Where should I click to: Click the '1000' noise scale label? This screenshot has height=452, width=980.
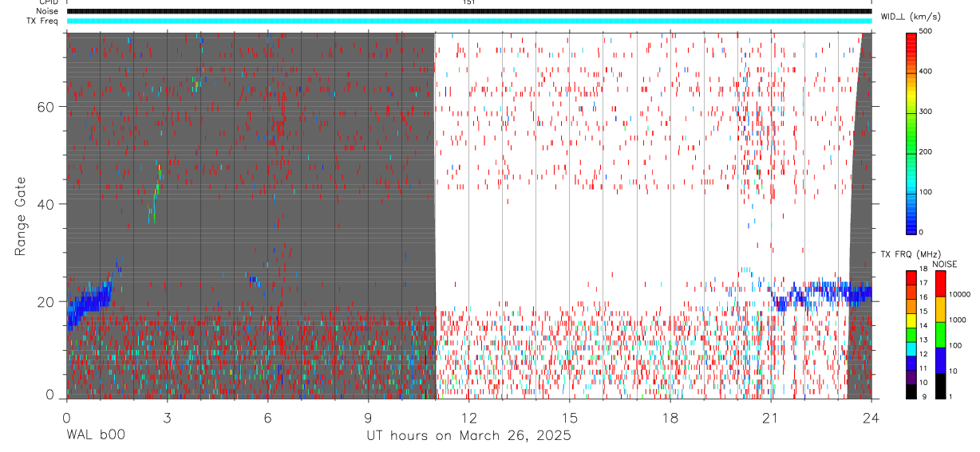click(x=957, y=319)
